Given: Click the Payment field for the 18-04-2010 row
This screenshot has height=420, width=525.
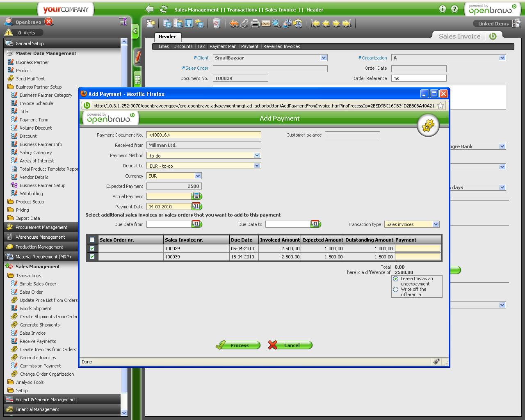Looking at the screenshot, I should click(x=417, y=257).
